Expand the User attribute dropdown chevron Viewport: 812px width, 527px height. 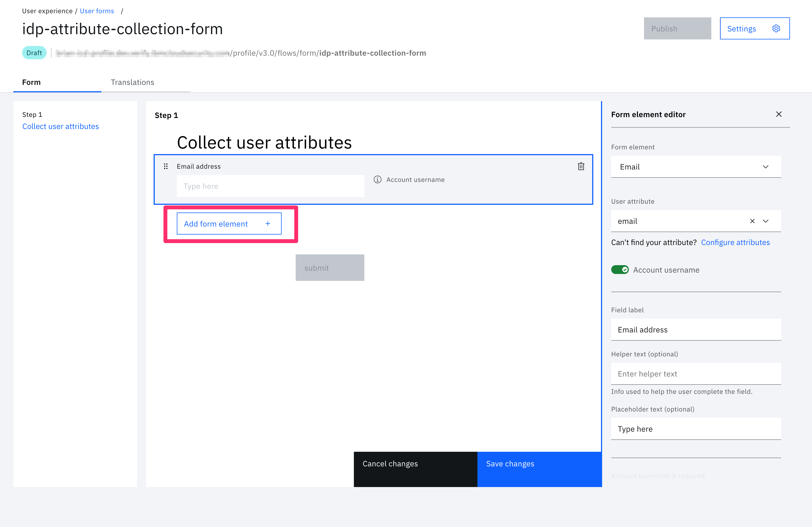coord(766,221)
